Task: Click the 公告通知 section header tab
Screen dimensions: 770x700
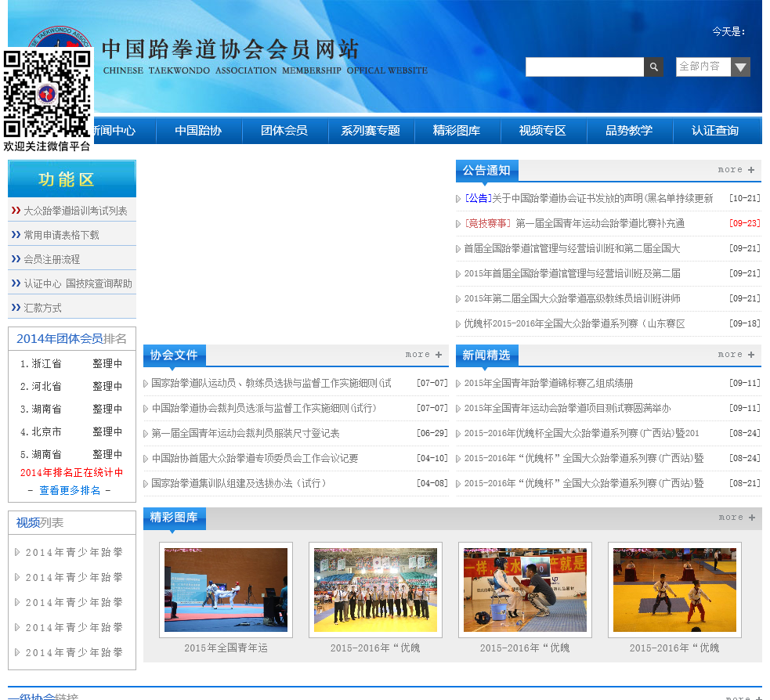Action: coord(486,171)
